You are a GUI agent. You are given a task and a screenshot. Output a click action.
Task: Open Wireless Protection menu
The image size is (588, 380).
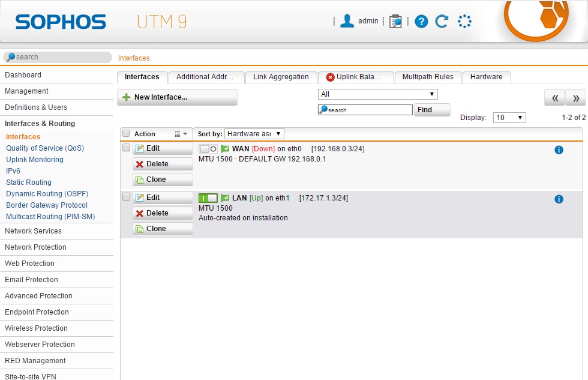56,328
